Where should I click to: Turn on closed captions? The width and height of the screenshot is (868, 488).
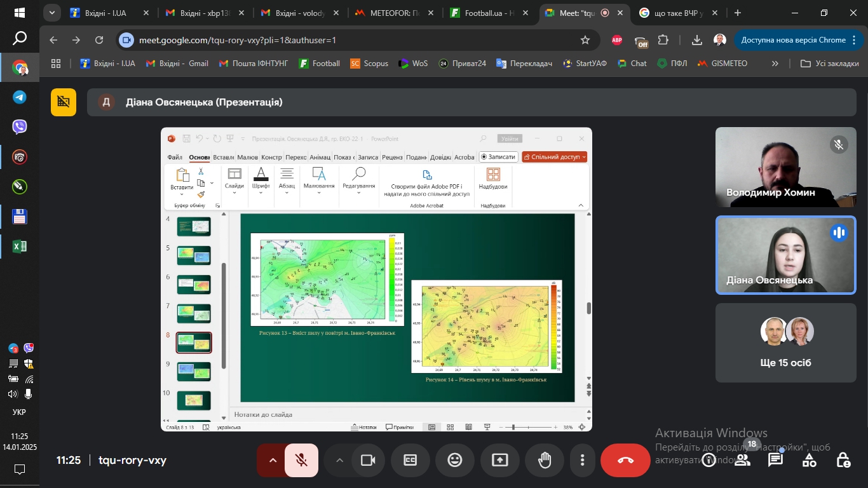pyautogui.click(x=410, y=460)
